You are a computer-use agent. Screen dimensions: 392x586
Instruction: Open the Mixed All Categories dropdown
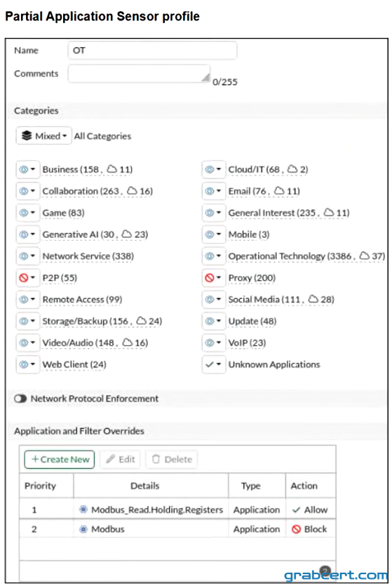coord(43,135)
